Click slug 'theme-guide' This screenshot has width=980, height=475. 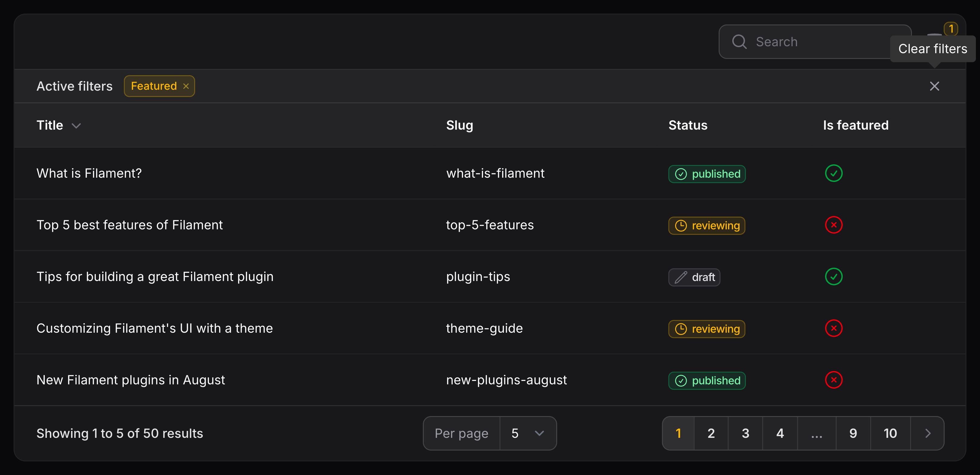pyautogui.click(x=484, y=328)
